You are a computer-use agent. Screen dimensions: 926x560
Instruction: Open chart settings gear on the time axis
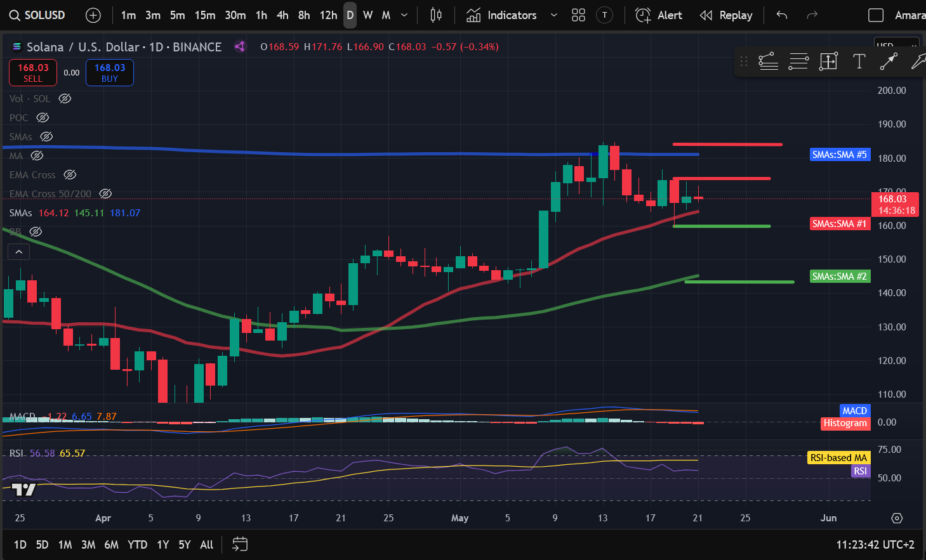coord(897,518)
